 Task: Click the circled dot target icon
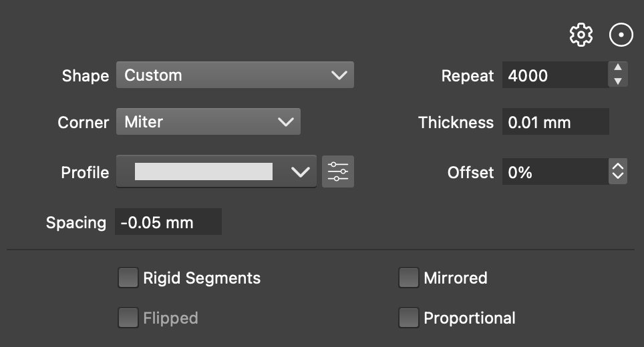point(621,35)
